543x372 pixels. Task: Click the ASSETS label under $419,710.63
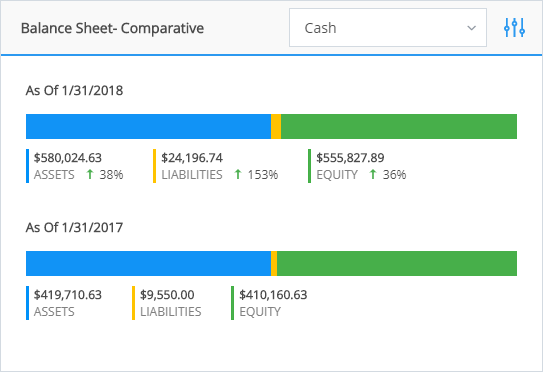[54, 312]
